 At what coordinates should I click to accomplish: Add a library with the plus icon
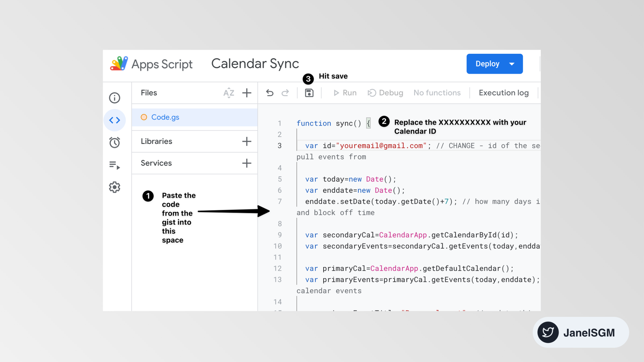point(247,141)
